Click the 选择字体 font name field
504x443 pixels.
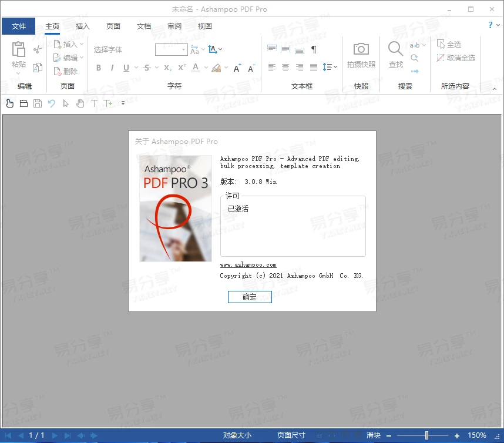click(122, 49)
